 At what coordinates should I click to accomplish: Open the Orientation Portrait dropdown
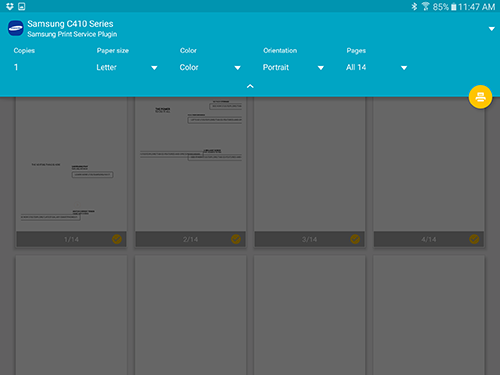(x=293, y=67)
